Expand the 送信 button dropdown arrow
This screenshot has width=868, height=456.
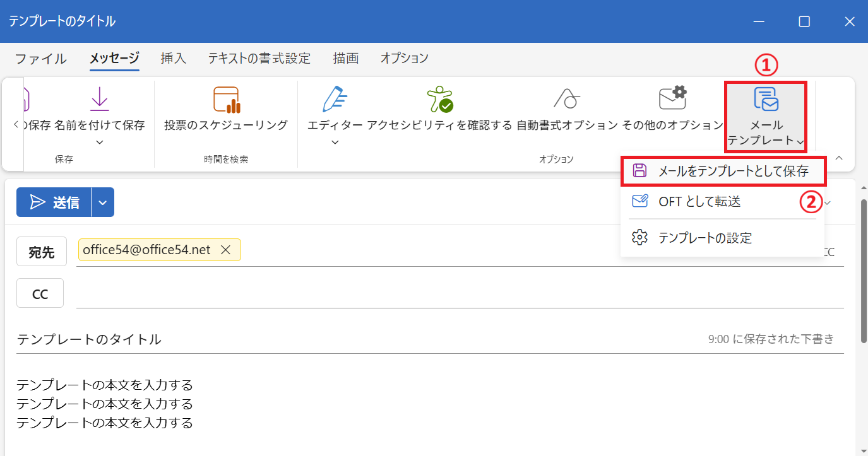tap(102, 202)
